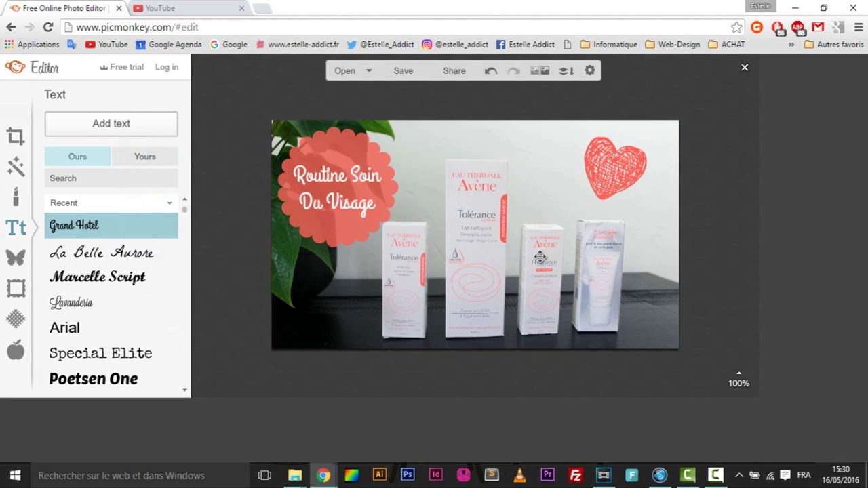This screenshot has height=488, width=868.
Task: Open Photoshop from the taskbar
Action: coord(408,475)
